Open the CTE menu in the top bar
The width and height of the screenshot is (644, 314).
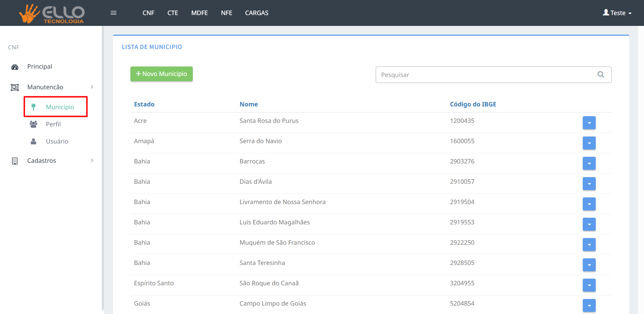click(172, 13)
